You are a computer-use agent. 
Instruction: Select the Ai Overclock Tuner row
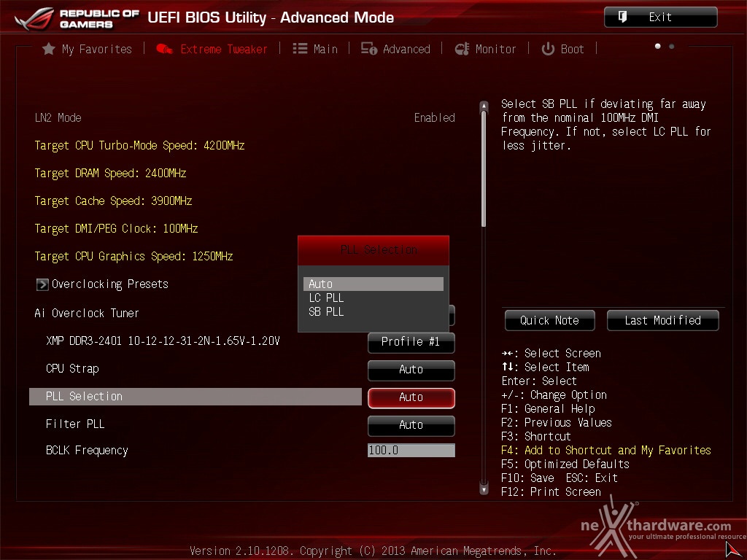click(x=87, y=314)
